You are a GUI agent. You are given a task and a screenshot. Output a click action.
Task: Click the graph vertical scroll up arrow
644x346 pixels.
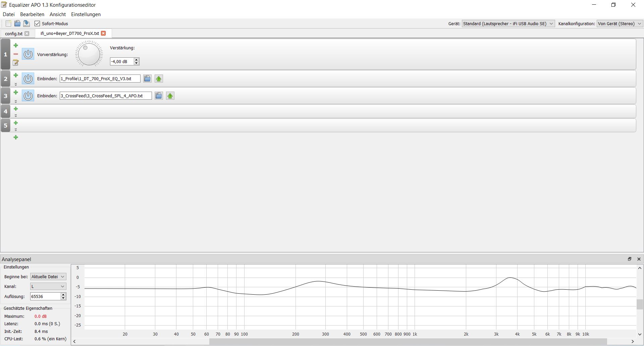[x=640, y=268]
